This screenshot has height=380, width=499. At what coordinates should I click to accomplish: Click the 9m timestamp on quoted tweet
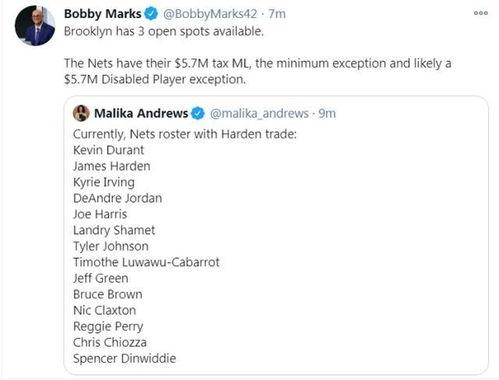click(x=327, y=113)
